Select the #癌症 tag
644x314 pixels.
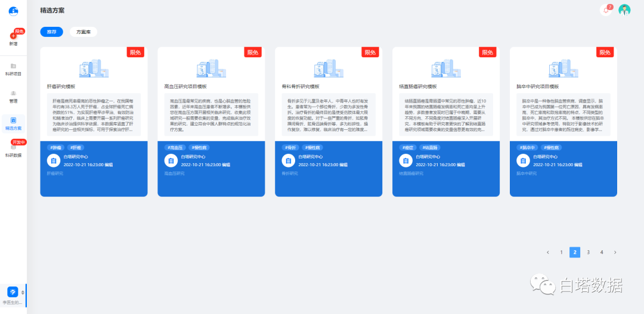click(x=408, y=147)
